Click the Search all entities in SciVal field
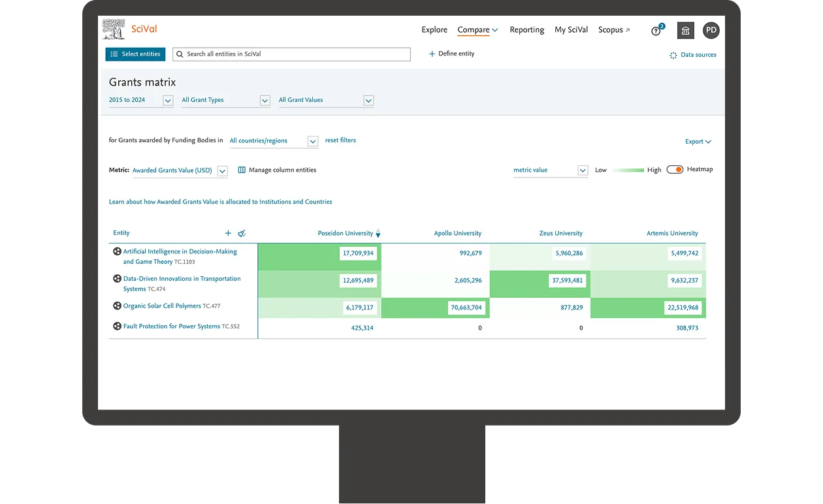 click(x=291, y=54)
